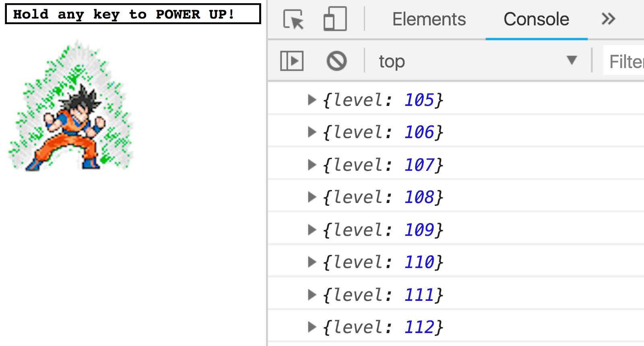
Task: Expand the {level: 111} object
Action: tap(312, 294)
